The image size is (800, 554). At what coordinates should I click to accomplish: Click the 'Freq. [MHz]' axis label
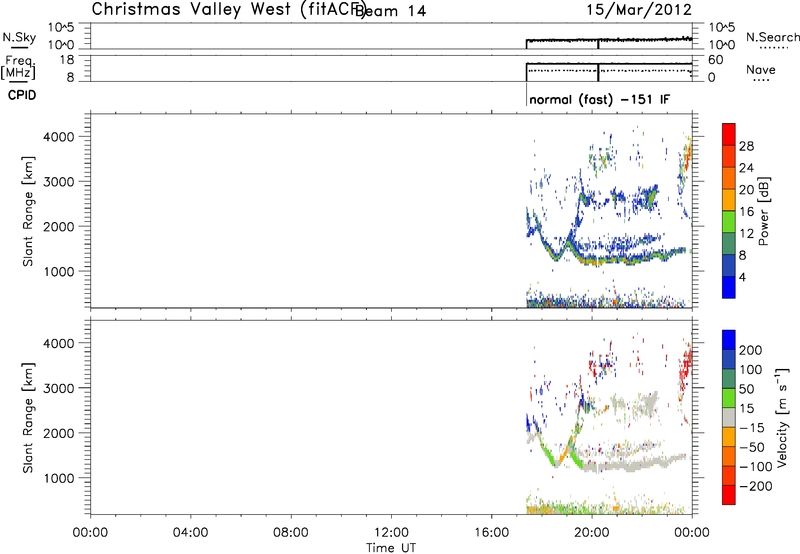coord(18,67)
